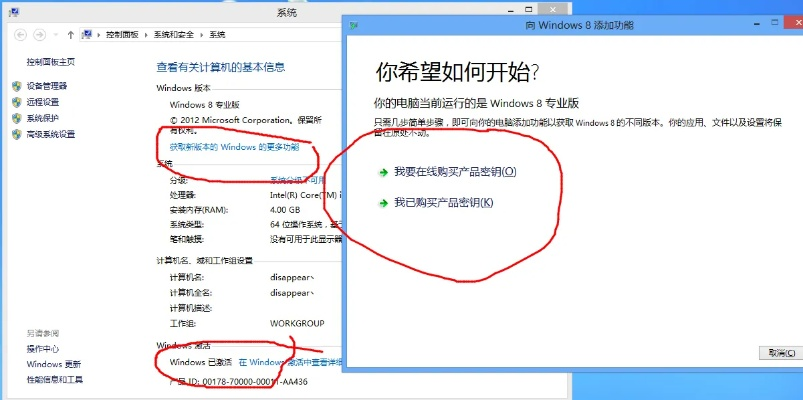Click 在 Windows 激活中查看详细信息 link
803x400 pixels.
pos(290,362)
